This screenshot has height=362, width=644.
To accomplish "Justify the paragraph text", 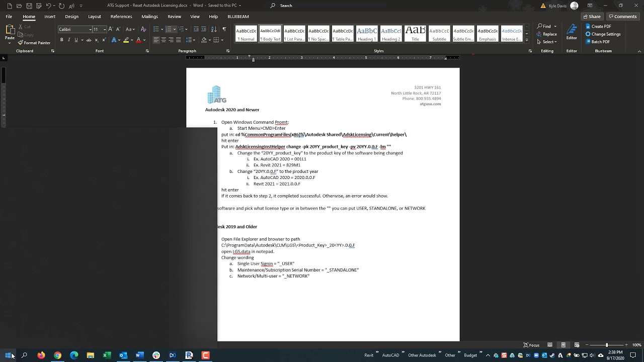I will click(179, 40).
